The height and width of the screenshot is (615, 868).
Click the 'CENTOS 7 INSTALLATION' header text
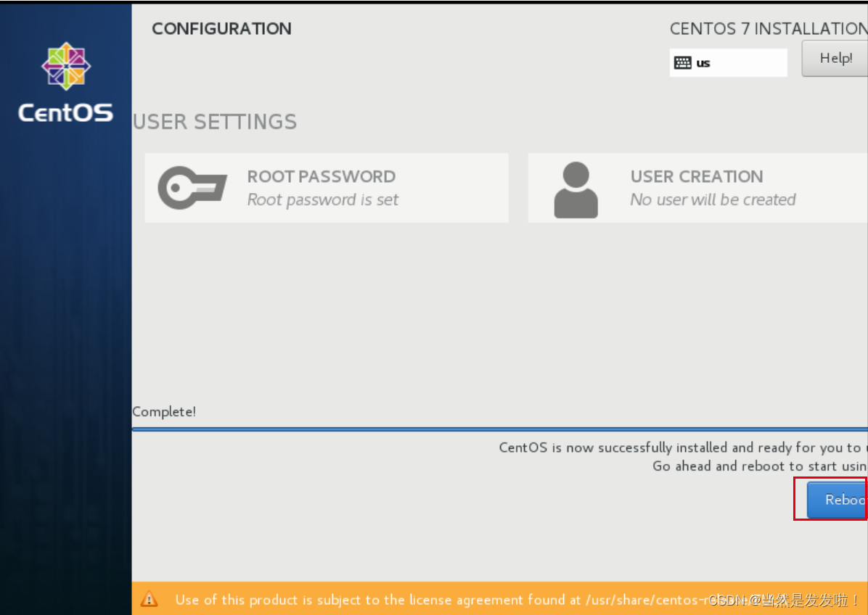769,29
